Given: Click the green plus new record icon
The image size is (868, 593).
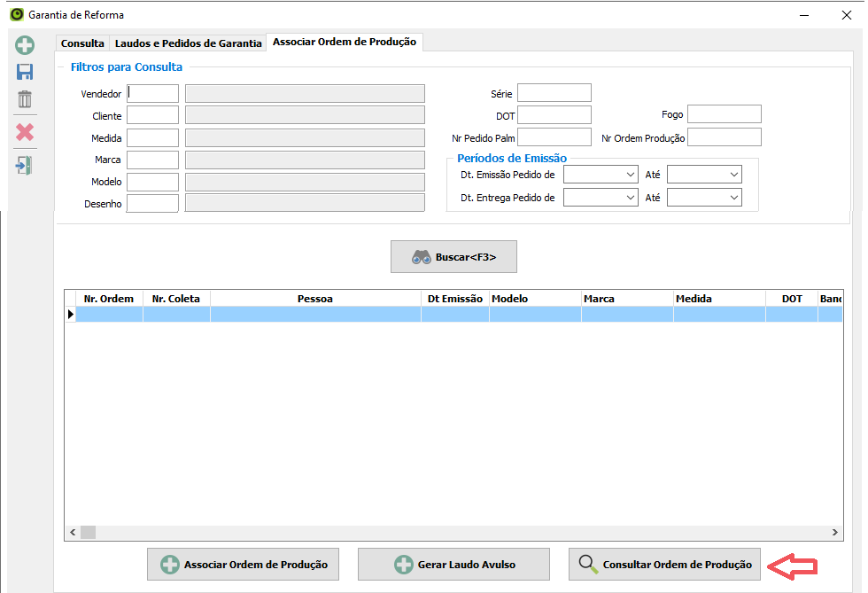Looking at the screenshot, I should tap(25, 45).
